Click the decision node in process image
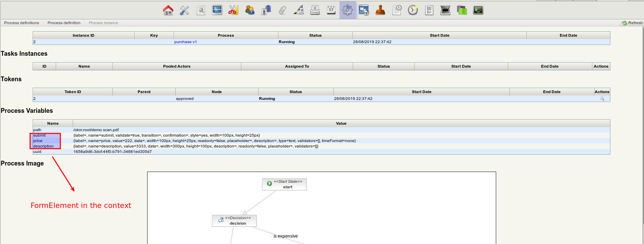The width and height of the screenshot is (644, 244). point(234,221)
